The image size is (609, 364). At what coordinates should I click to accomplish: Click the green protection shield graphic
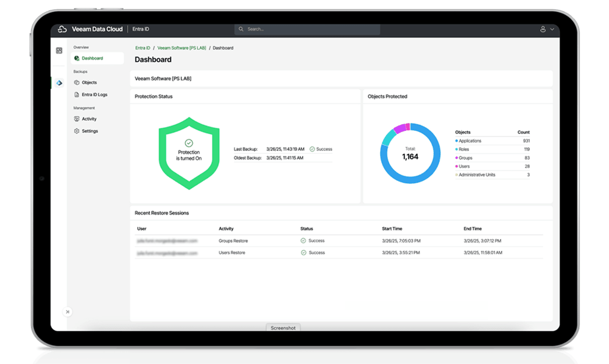point(189,153)
